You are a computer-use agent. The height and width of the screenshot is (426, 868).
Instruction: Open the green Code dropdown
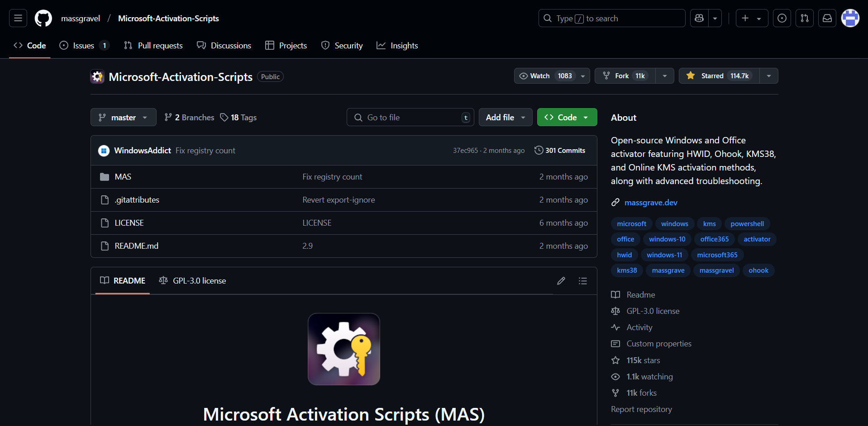pos(567,118)
